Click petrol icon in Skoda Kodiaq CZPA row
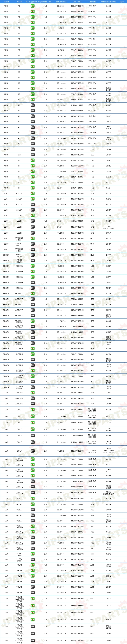This screenshot has height=644, width=127. tap(33, 277)
